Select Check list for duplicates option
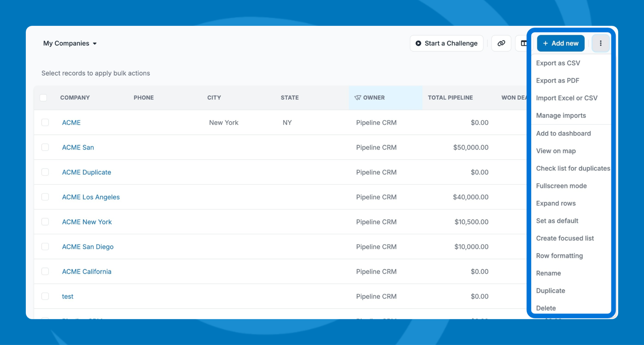Viewport: 644px width, 345px height. point(573,168)
